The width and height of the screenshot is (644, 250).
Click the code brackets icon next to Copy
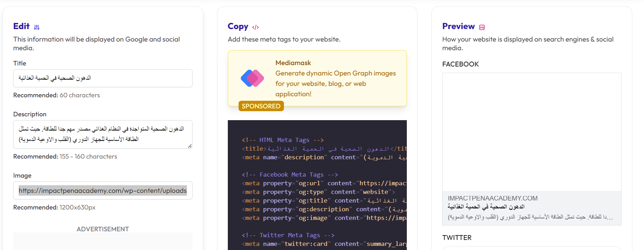256,27
